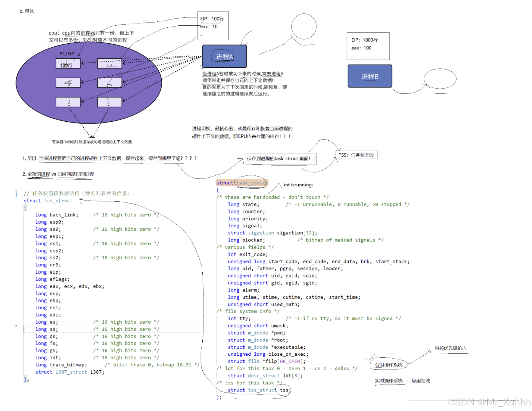Viewport: 532px width, 411px height.
Task: Click the 'PC/EIP' label in the CPU ellipse
Action: click(x=67, y=54)
